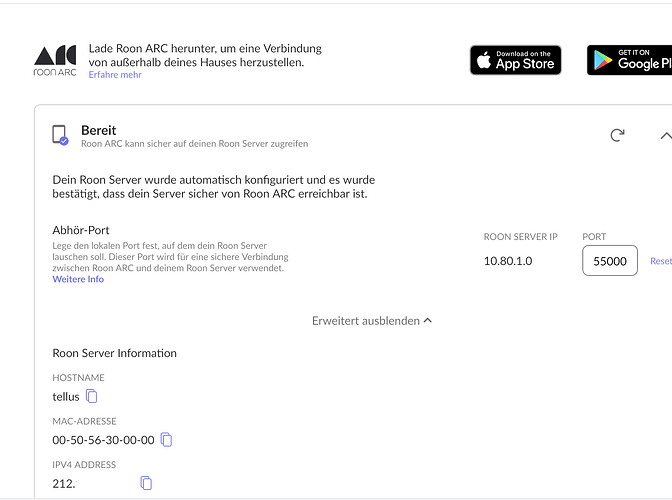Viewport: 672px width, 500px height.
Task: Collapse the Bereit panel with the chevron
Action: tap(665, 135)
